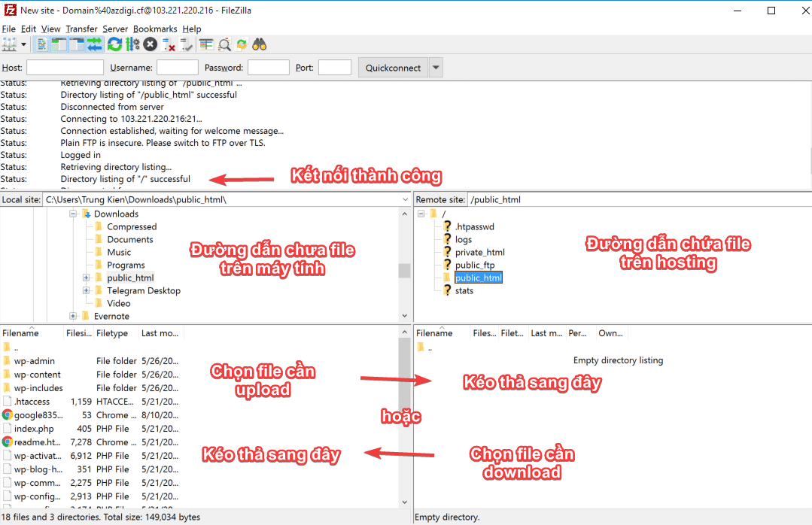Viewport: 812px width, 525px height.
Task: Cancel the current operation
Action: 151,44
